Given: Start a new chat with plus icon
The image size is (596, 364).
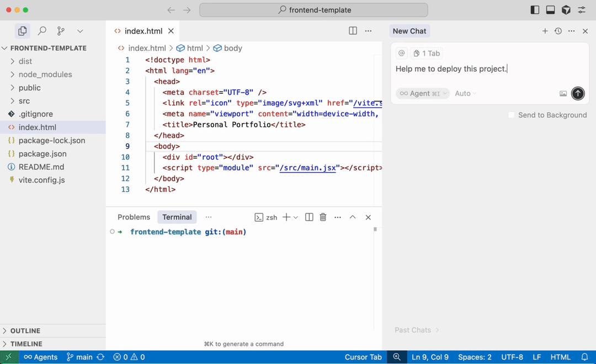Looking at the screenshot, I should click(545, 31).
